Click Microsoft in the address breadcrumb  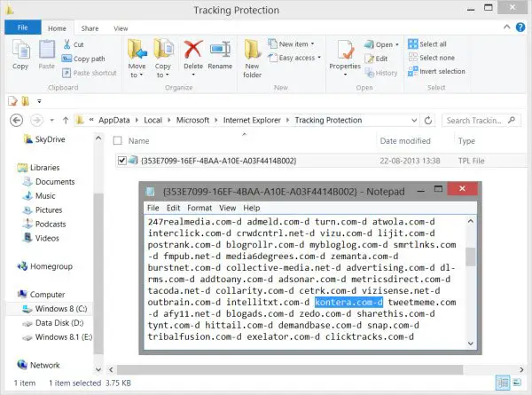pyautogui.click(x=192, y=120)
